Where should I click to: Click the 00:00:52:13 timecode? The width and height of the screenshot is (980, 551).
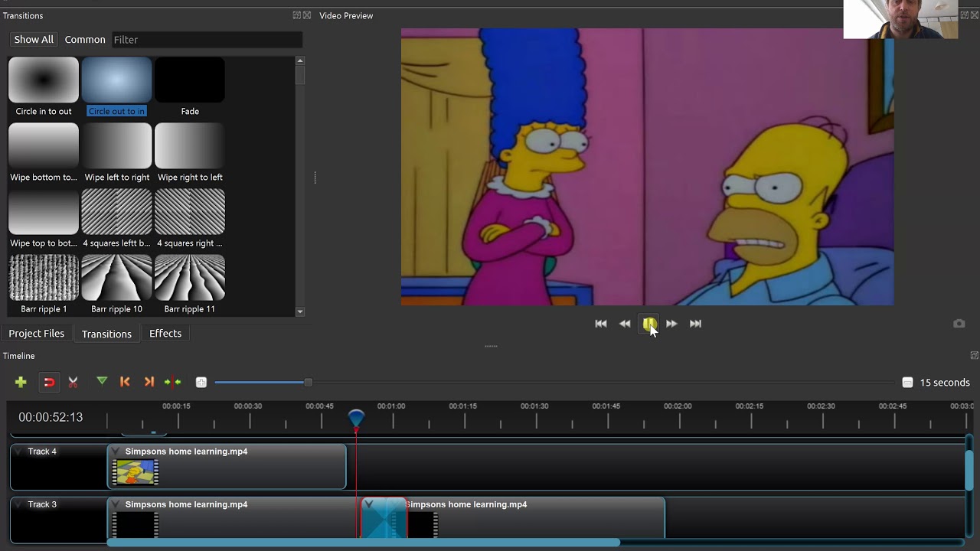51,417
